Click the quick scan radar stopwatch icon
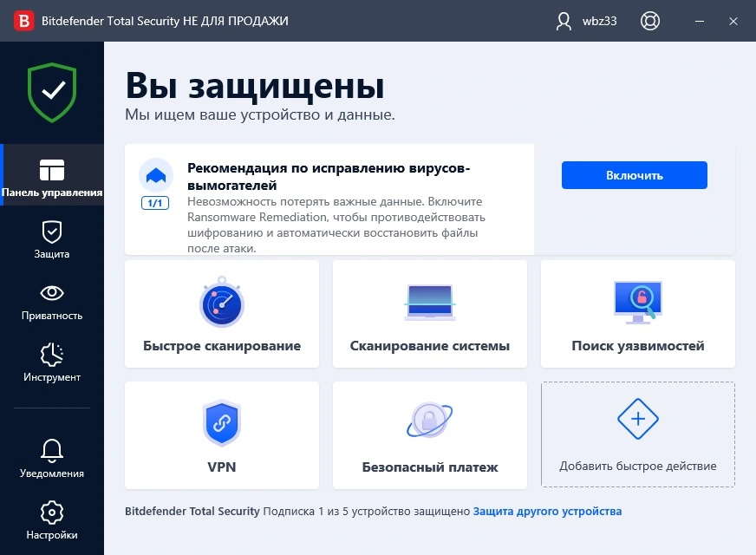Image resolution: width=756 pixels, height=555 pixels. point(222,302)
